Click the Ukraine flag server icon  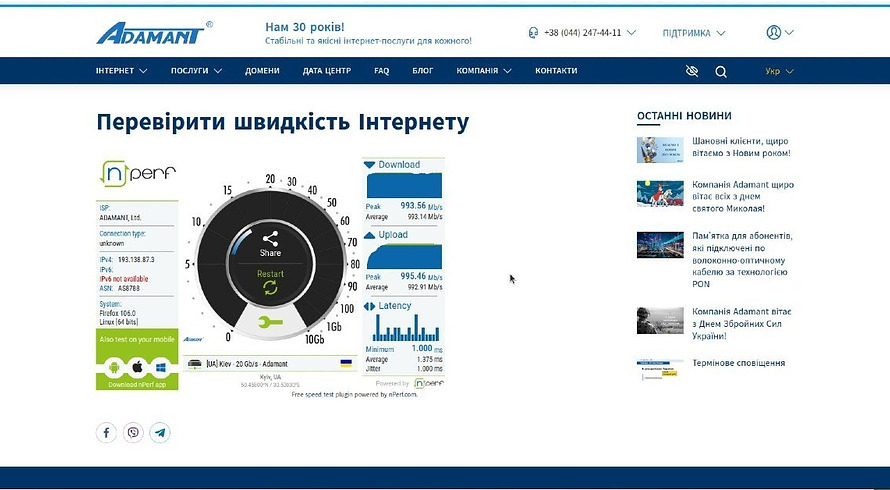point(346,363)
